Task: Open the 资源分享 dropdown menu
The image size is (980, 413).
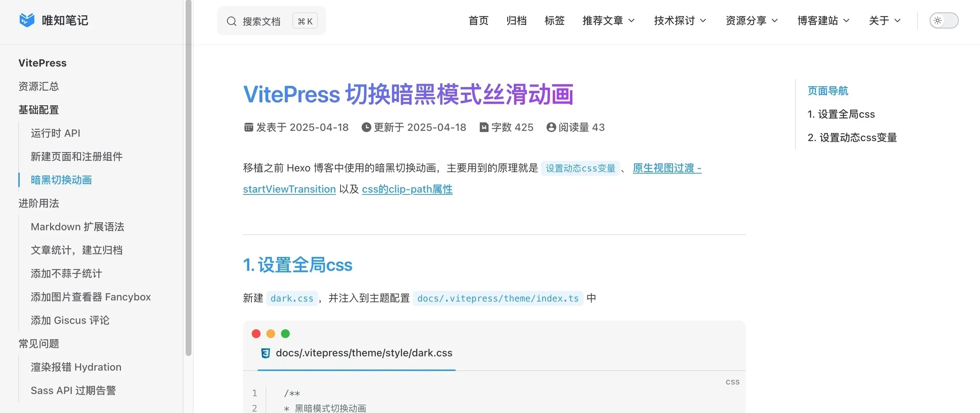Action: (751, 20)
